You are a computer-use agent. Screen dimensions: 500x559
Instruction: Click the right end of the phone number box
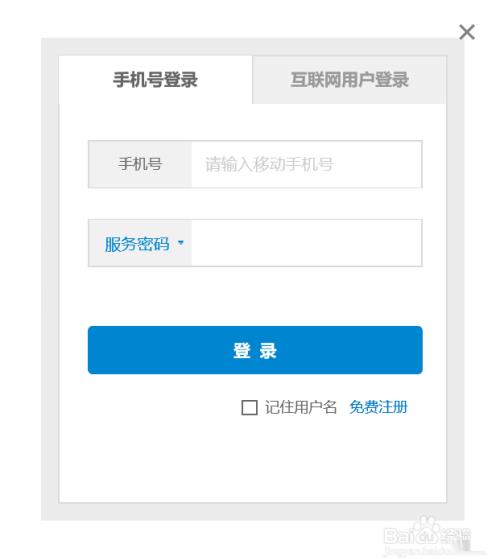coord(410,164)
